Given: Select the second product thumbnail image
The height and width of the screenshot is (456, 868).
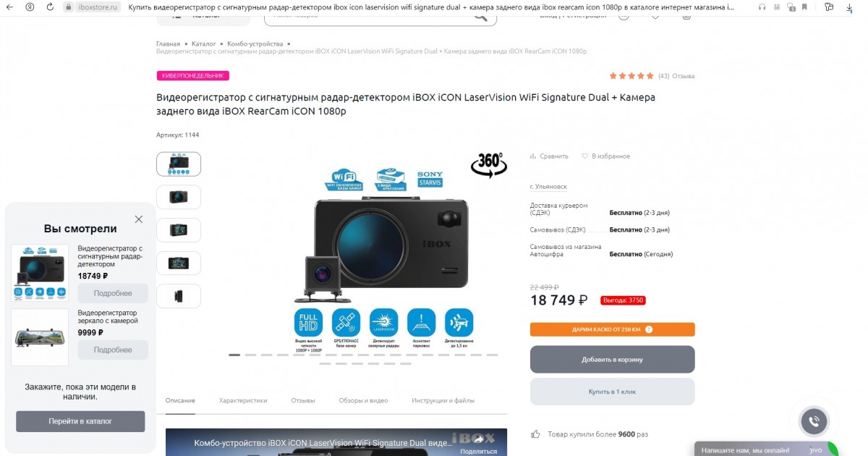Looking at the screenshot, I should pyautogui.click(x=179, y=197).
